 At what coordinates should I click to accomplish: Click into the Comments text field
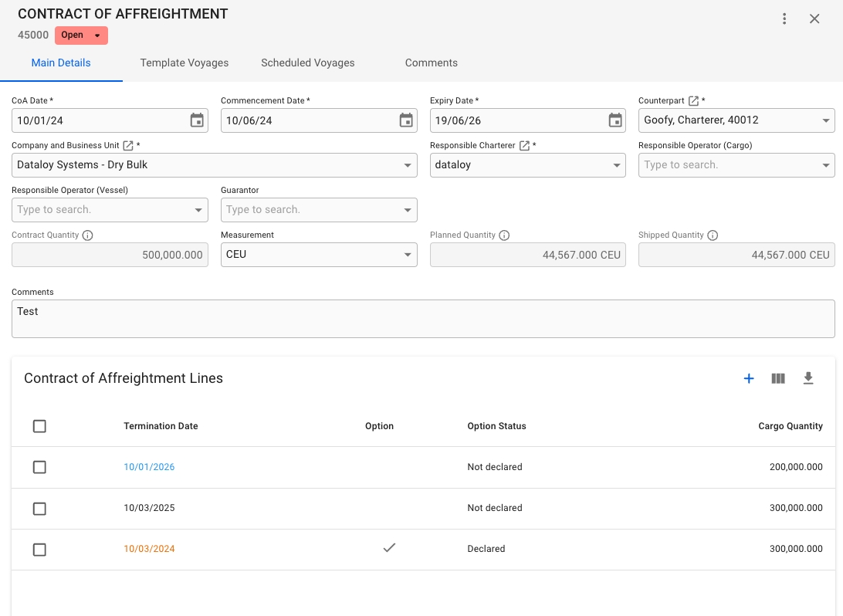coord(423,319)
